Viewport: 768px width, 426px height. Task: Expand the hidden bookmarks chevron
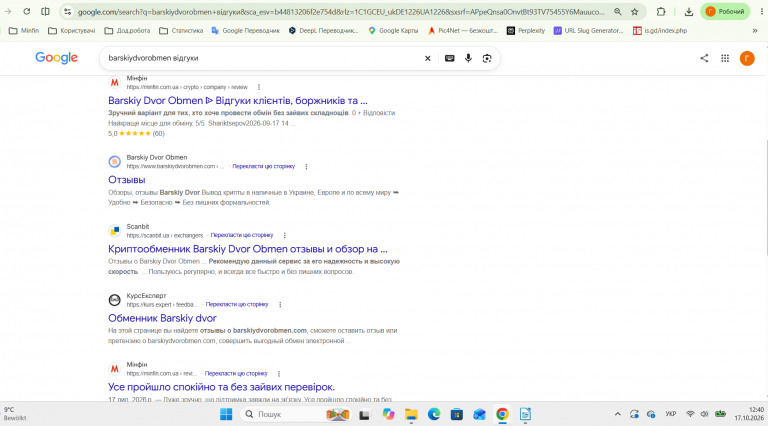[755, 30]
